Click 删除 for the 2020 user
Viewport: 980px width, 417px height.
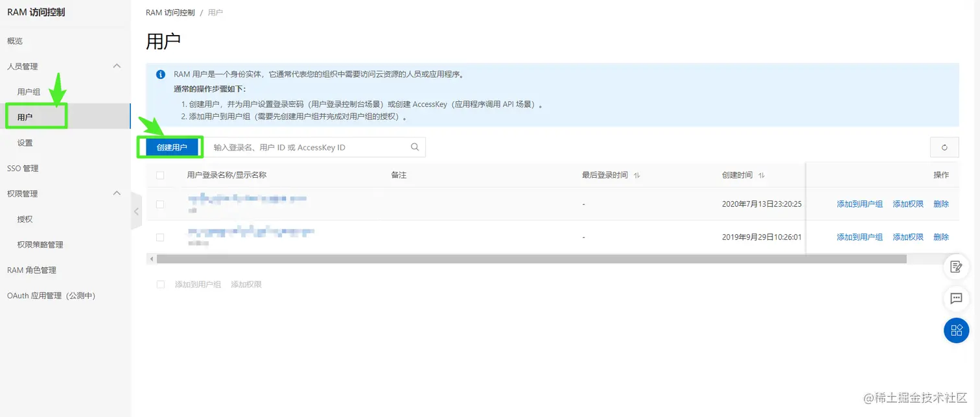tap(941, 204)
